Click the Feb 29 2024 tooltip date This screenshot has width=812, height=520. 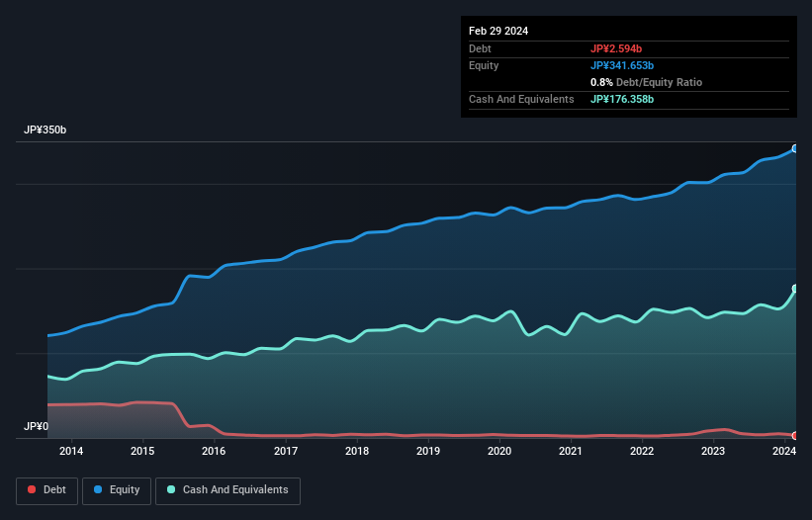pos(498,31)
